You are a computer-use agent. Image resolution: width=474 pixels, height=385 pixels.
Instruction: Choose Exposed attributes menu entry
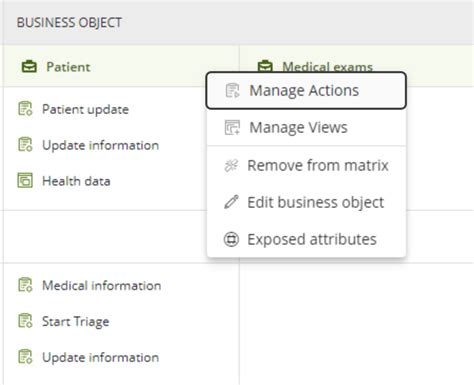[306, 239]
